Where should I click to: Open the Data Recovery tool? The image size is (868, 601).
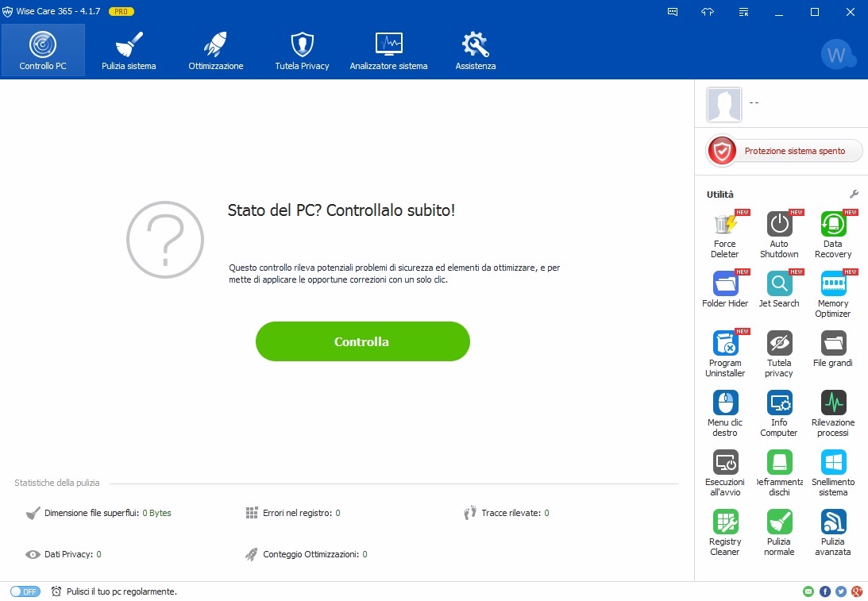tap(832, 235)
